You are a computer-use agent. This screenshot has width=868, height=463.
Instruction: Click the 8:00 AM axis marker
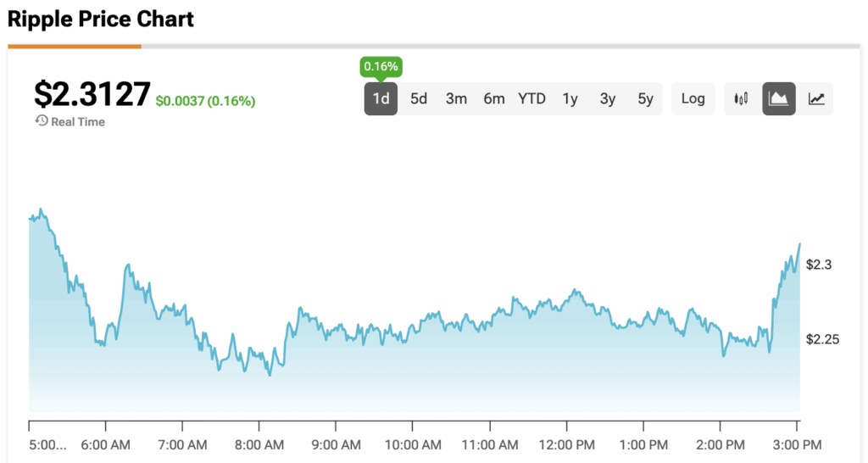pos(259,444)
